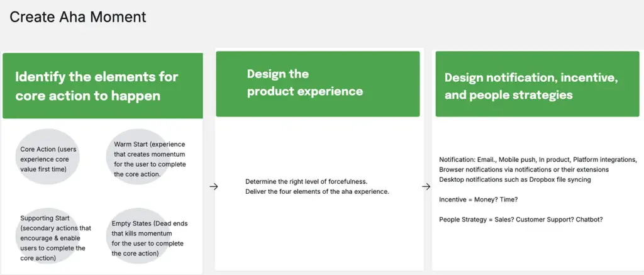Click 'Deliver the four elements' text line
Screen dimensions: 644x275
coord(317,191)
